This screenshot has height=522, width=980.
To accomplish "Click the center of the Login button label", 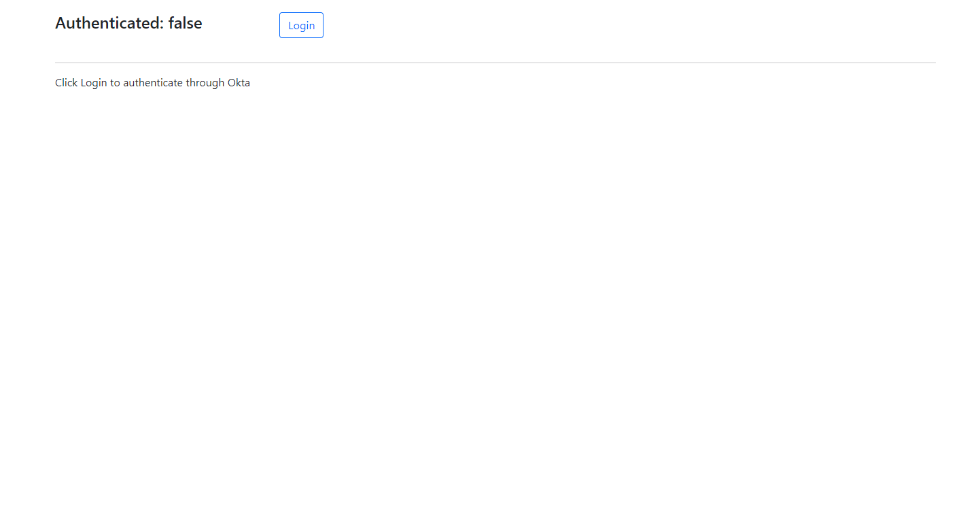I will [x=301, y=24].
